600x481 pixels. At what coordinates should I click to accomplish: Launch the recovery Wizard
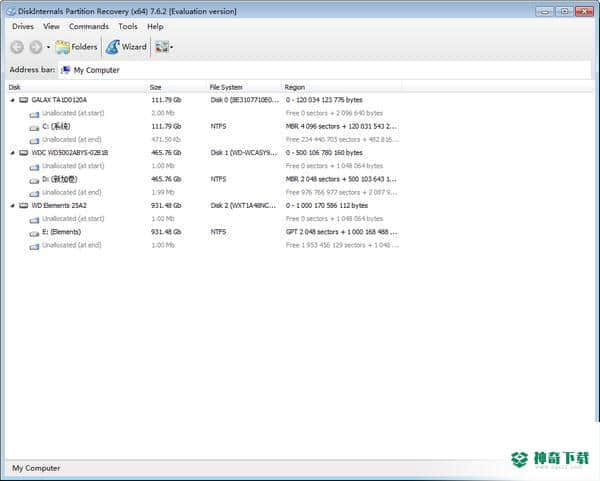point(126,47)
